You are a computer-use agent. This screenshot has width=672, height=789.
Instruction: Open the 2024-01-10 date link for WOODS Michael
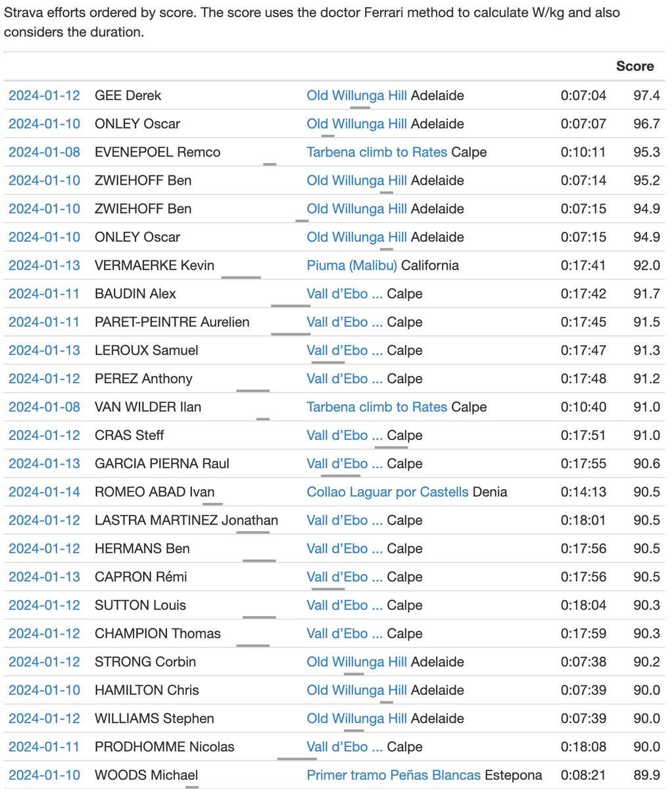tap(44, 775)
